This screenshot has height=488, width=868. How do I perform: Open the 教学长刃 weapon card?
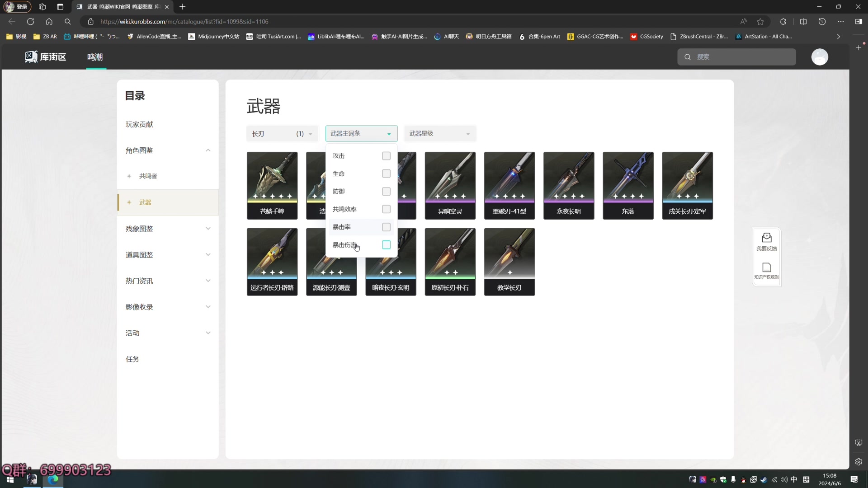pos(509,262)
